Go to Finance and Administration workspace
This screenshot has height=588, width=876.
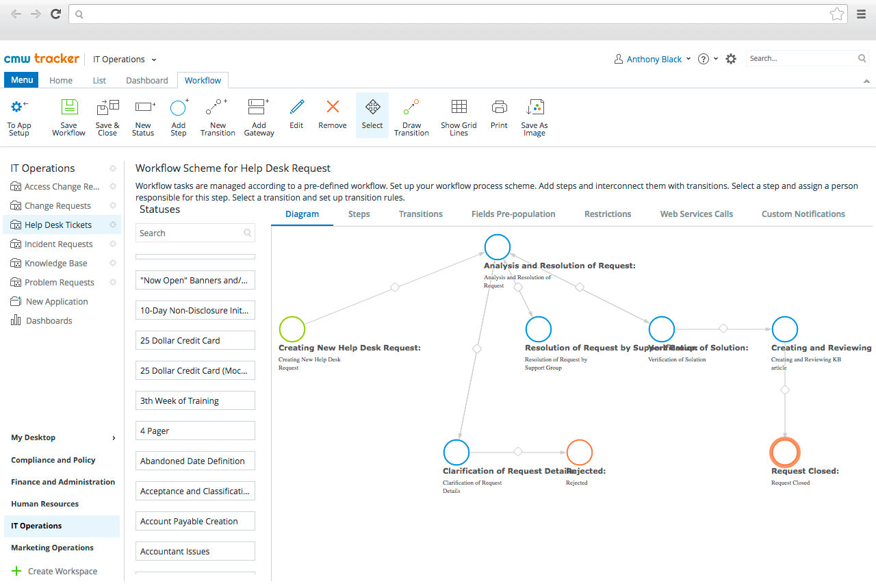(x=63, y=482)
